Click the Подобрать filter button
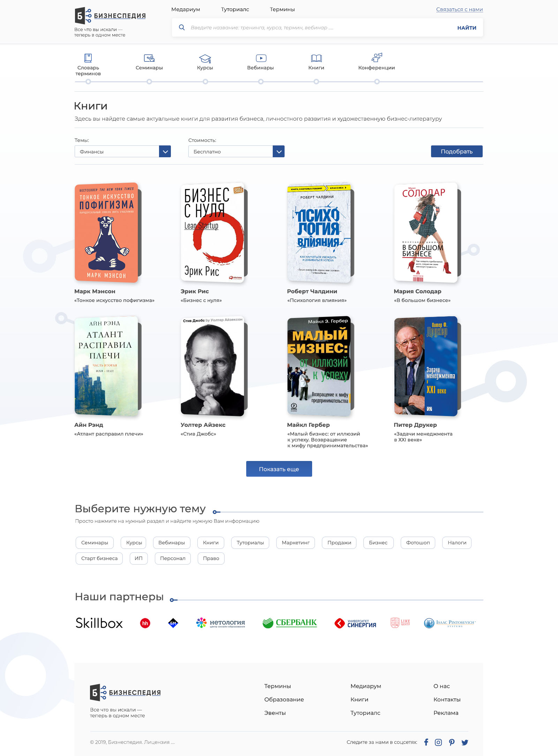 coord(457,151)
